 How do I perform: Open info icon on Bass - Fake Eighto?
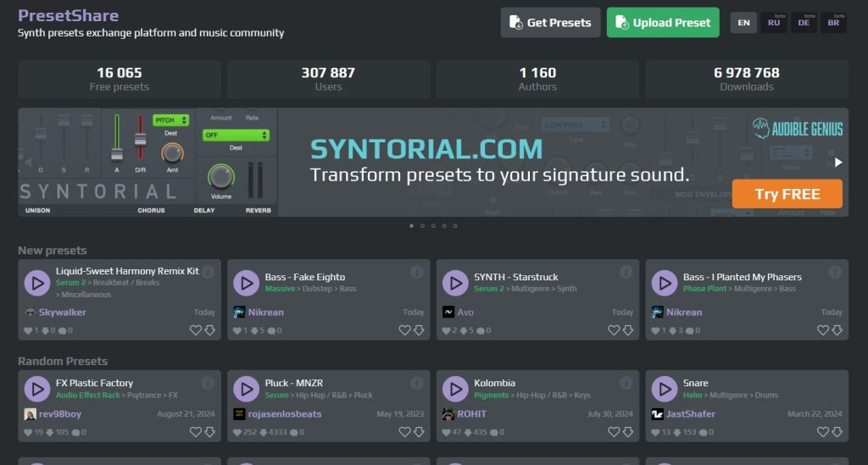click(x=417, y=272)
